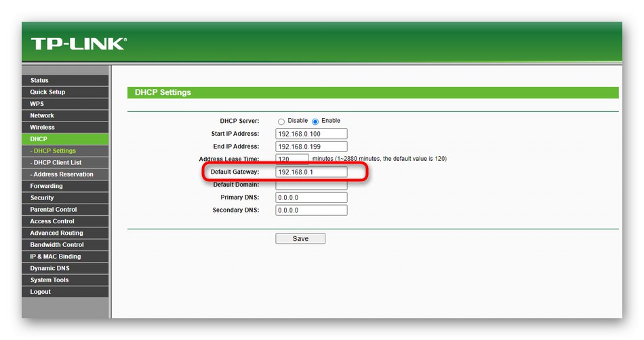Click the Primary DNS field
644x340 pixels.
tap(311, 197)
